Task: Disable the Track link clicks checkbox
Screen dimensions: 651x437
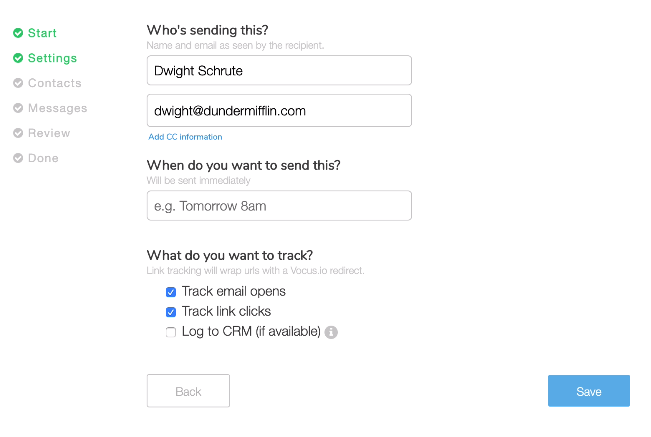Action: (x=171, y=312)
